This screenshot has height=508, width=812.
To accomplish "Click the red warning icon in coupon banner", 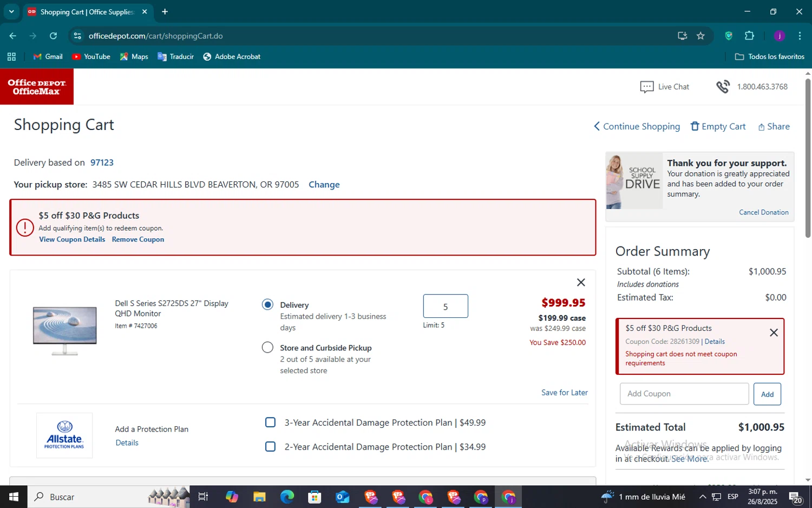I will coord(25,227).
